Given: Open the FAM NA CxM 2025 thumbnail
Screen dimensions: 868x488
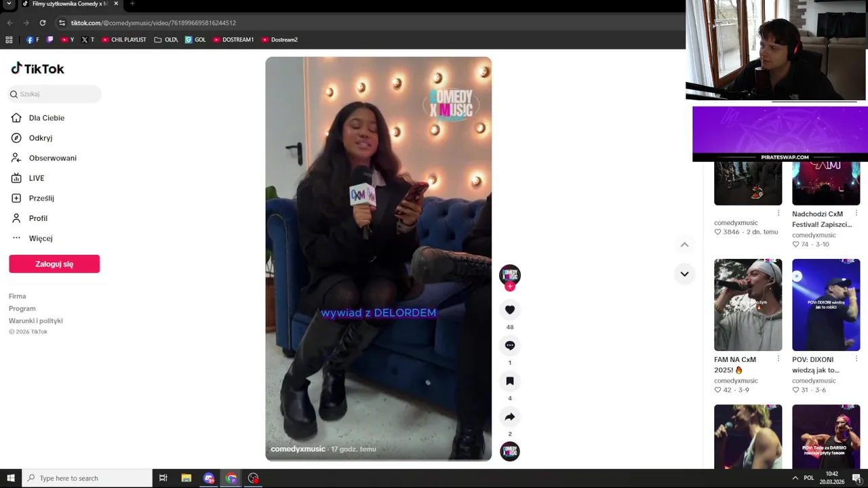Looking at the screenshot, I should point(748,305).
